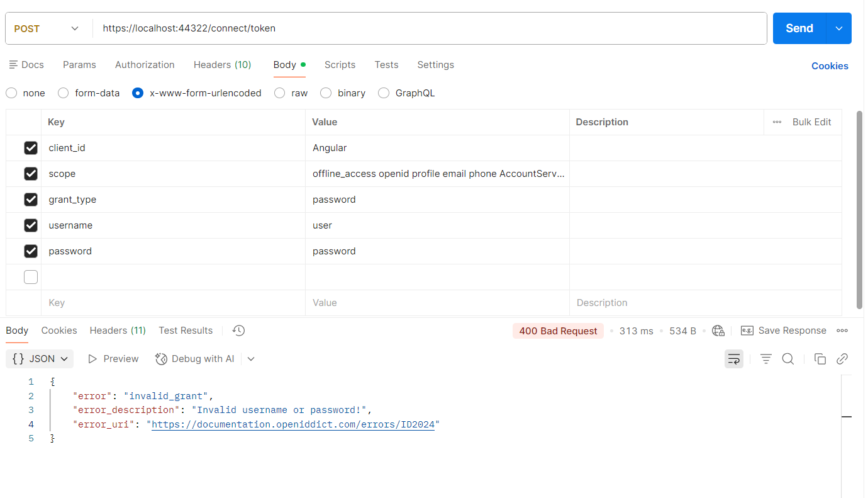
Task: Toggle word wrap icon in response toolbar
Action: tap(733, 359)
